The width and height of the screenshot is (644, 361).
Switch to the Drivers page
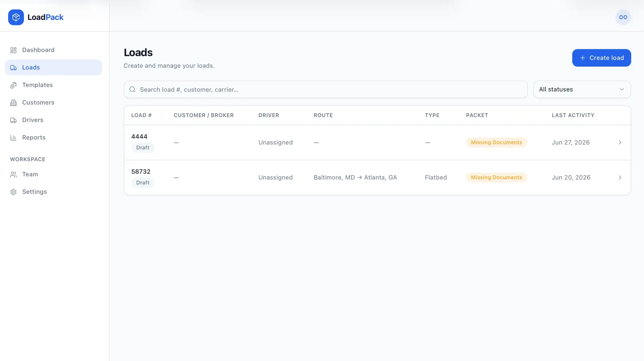click(53, 120)
